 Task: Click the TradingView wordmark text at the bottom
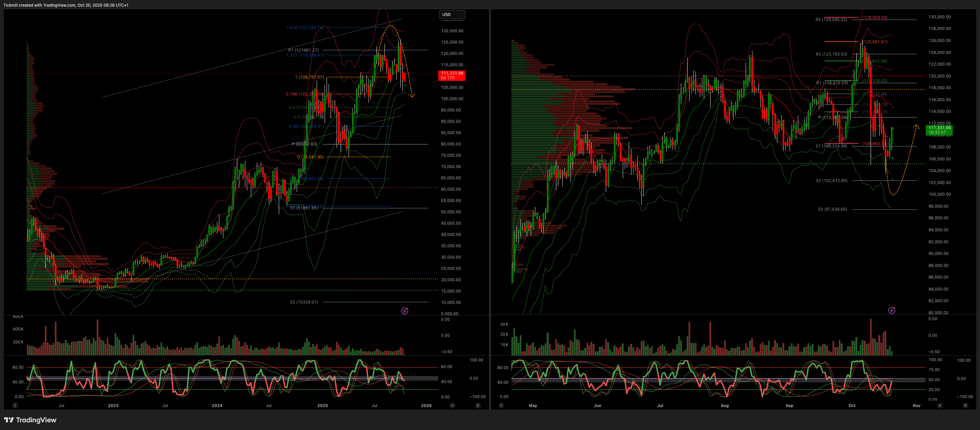[x=36, y=420]
